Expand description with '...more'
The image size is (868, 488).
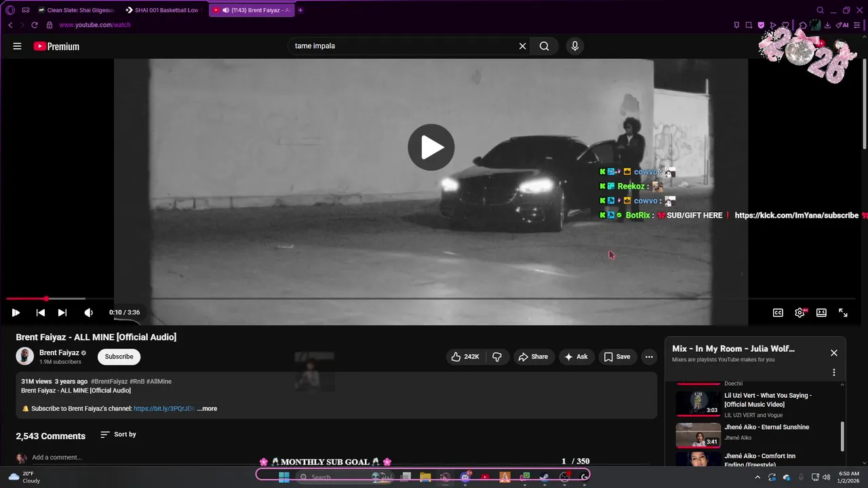point(208,409)
